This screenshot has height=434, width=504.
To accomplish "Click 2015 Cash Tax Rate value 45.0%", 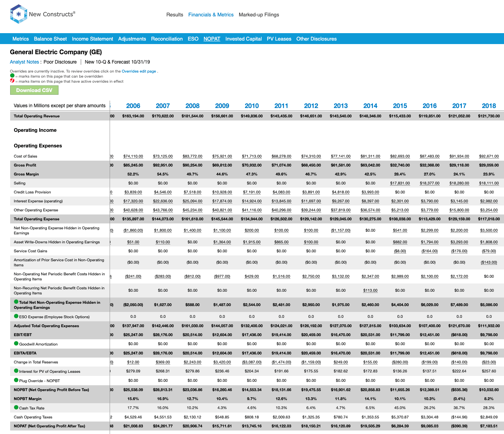I will tap(400, 408).
